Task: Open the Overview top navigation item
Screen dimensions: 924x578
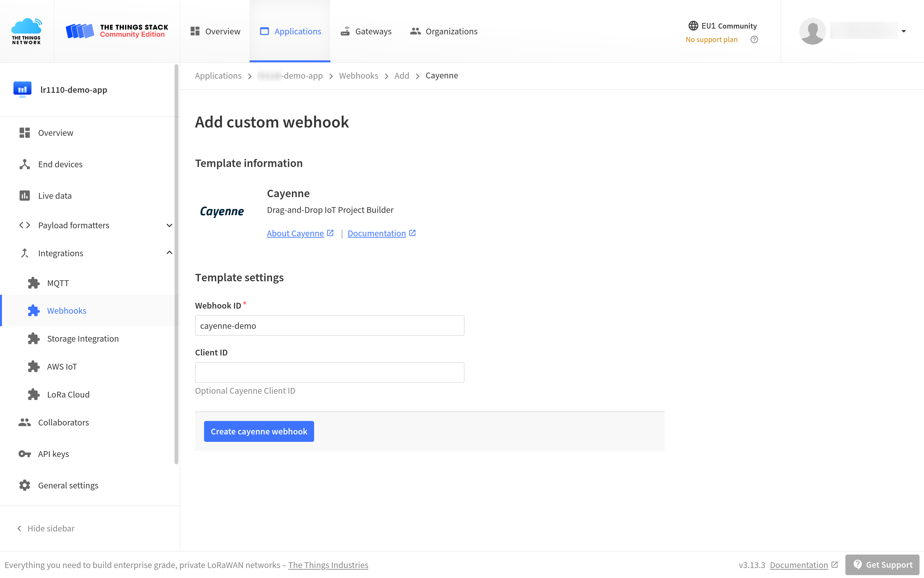Action: pos(215,31)
